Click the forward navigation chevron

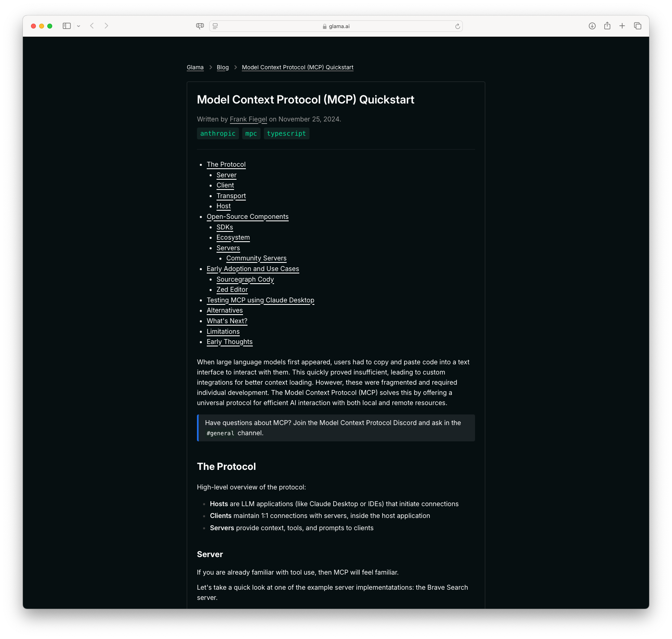coord(106,26)
